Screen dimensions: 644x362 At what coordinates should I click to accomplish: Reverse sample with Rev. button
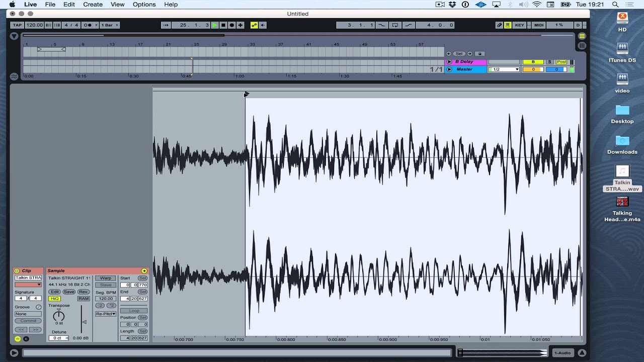point(84,292)
